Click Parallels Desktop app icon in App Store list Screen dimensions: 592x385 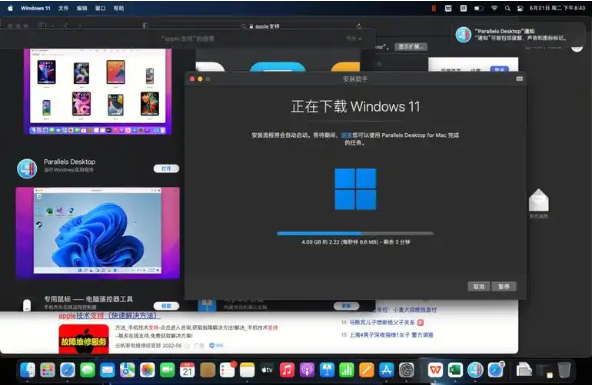pyautogui.click(x=27, y=168)
